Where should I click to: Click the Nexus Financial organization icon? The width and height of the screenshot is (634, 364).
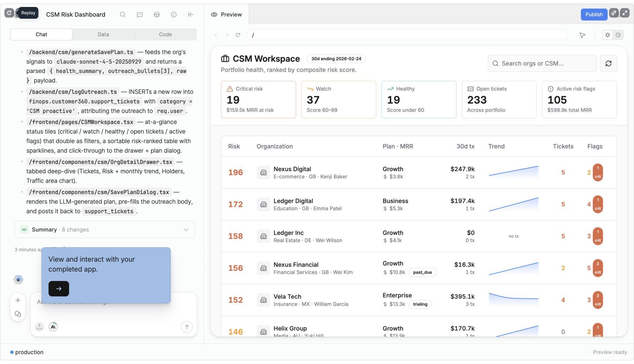[263, 268]
